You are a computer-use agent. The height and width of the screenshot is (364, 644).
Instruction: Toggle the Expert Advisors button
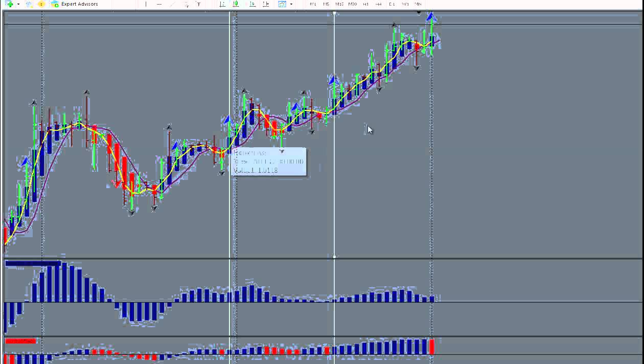[75, 4]
